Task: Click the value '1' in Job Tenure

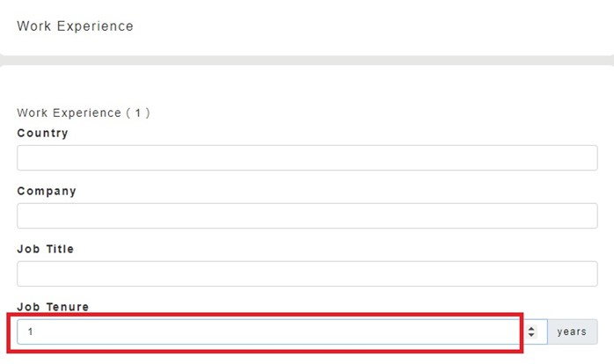Action: (31, 332)
